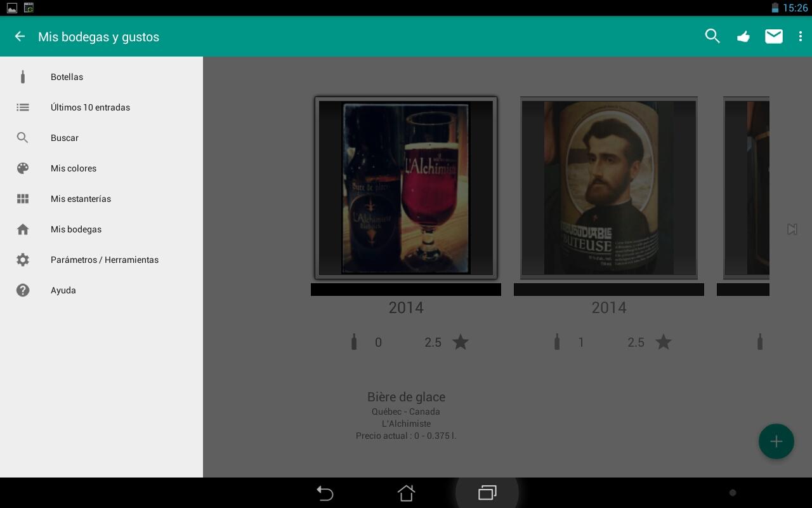The width and height of the screenshot is (812, 508).
Task: Tap the Bière de glace title
Action: (x=406, y=397)
